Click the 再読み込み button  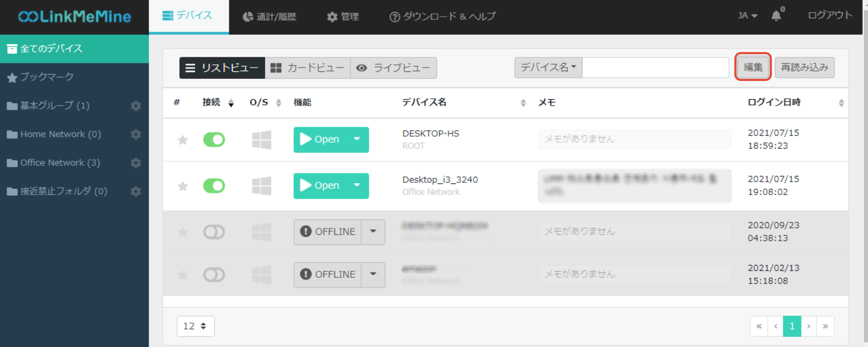(805, 68)
